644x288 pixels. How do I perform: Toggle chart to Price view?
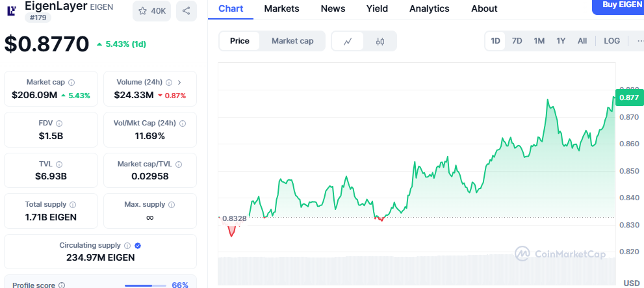click(239, 41)
